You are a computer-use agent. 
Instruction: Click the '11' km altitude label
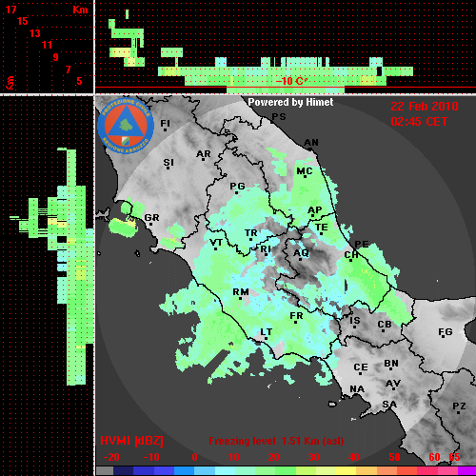(x=47, y=45)
